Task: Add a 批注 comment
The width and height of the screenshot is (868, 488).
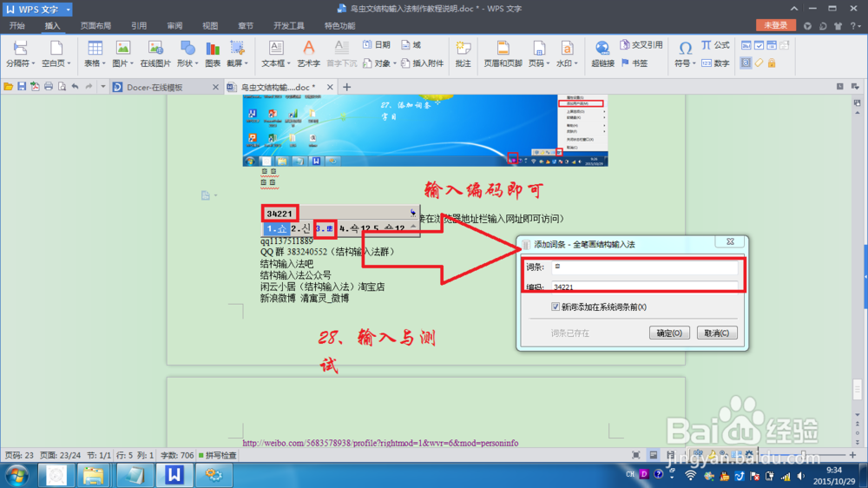Action: pos(463,55)
